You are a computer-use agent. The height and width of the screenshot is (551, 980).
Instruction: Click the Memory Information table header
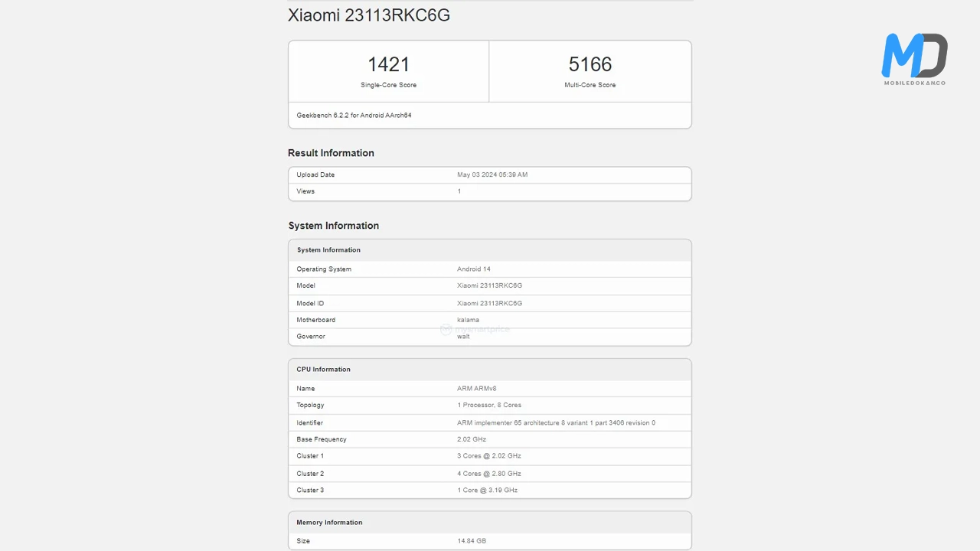pos(329,523)
